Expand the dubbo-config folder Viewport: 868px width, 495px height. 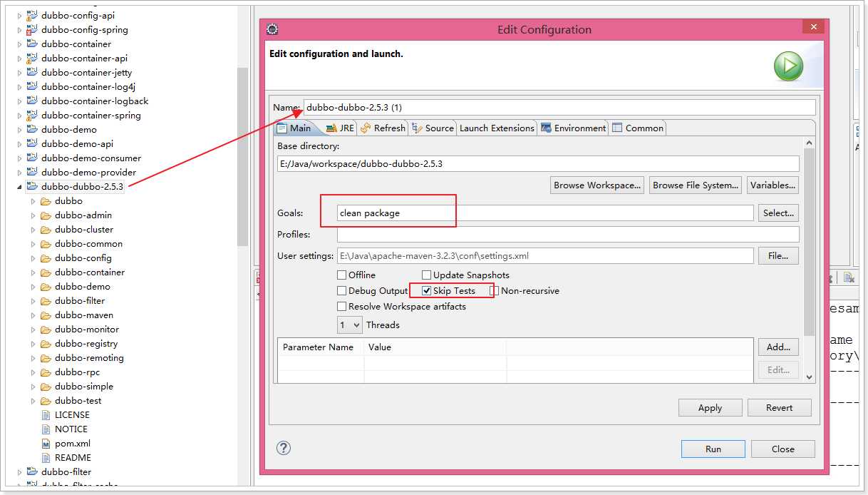(x=33, y=257)
